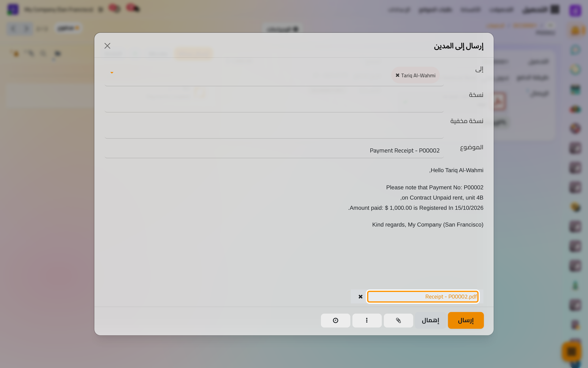
Task: Remove the Receipt - P00002.pdf attachment
Action: [x=360, y=297]
